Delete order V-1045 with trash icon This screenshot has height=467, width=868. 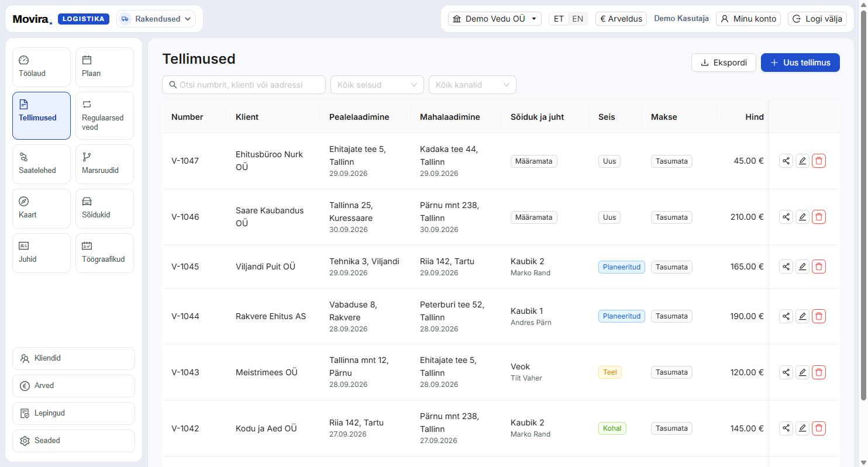(x=819, y=267)
